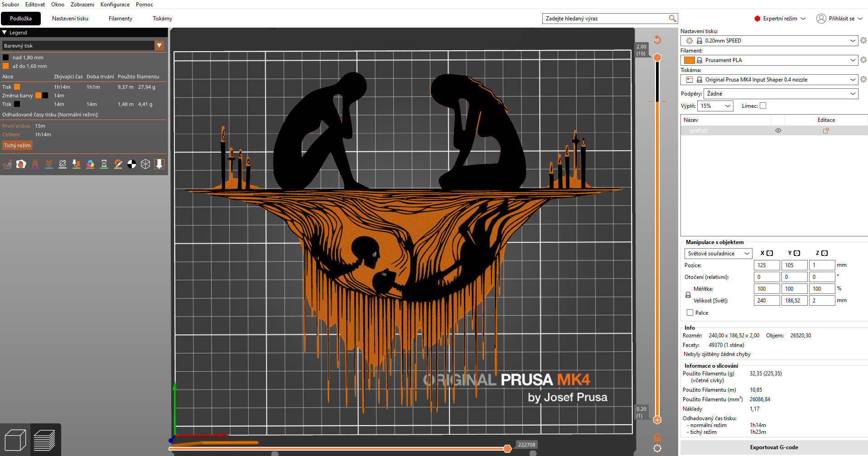
Task: Open the Konfigurace menu
Action: coord(115,5)
